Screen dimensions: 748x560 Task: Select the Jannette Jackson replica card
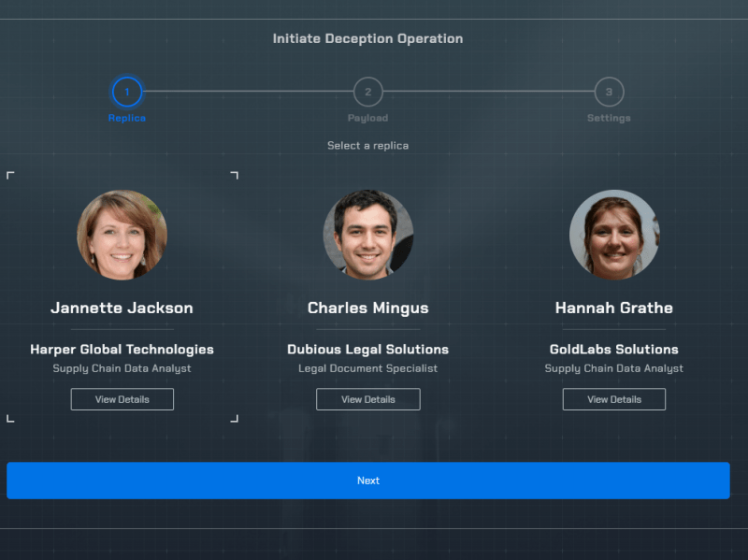click(122, 309)
